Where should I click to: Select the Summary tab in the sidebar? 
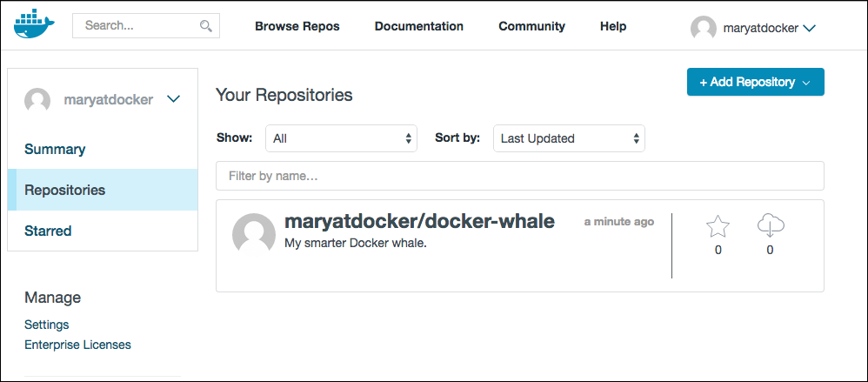coord(55,149)
